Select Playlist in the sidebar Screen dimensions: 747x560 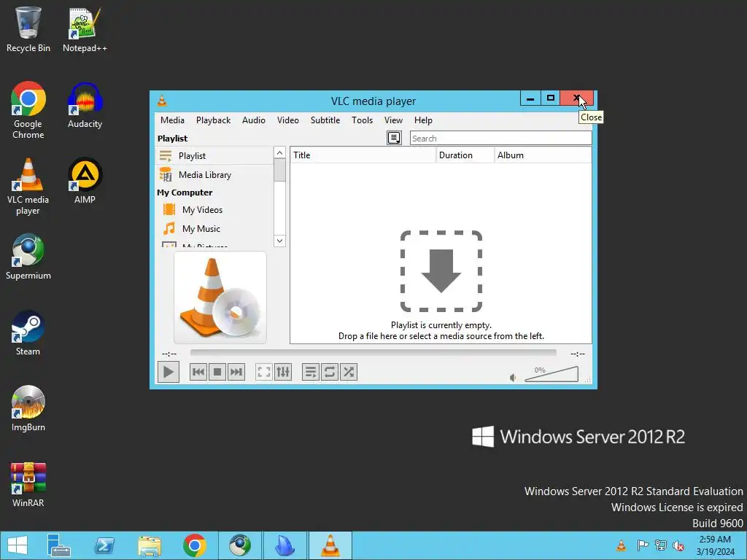click(214, 156)
